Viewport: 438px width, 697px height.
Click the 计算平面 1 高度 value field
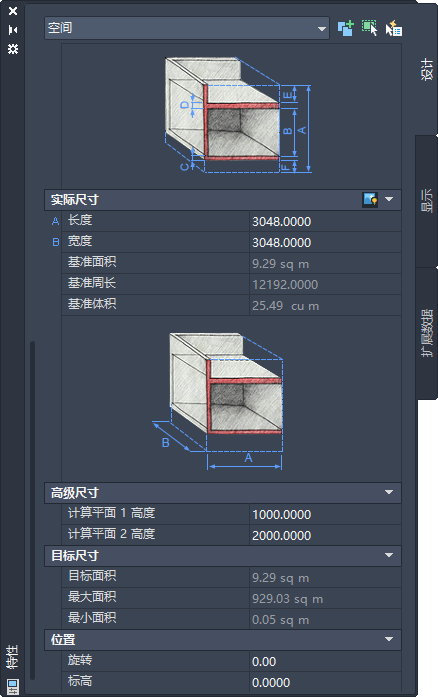point(325,514)
